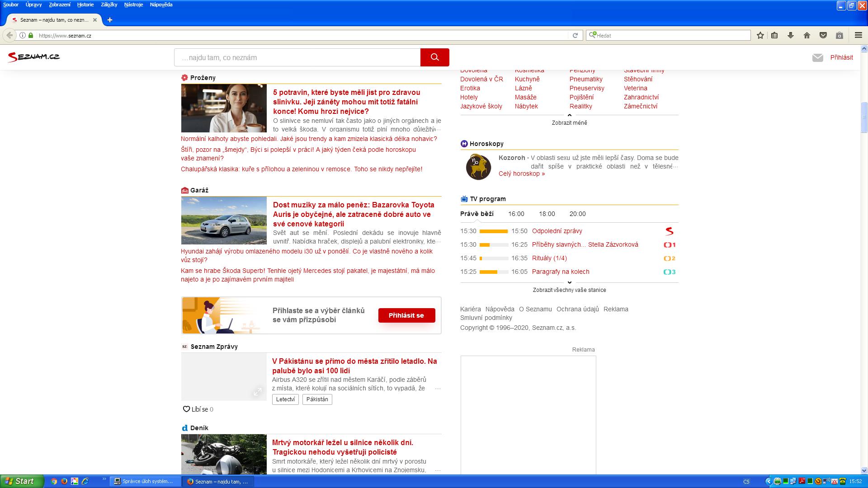
Task: Open the Nástroje menu
Action: [133, 5]
